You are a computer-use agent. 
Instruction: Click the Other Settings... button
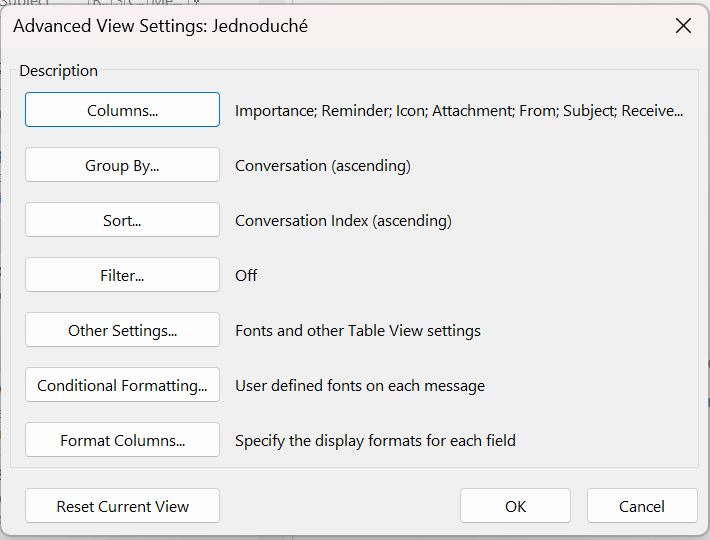point(122,330)
